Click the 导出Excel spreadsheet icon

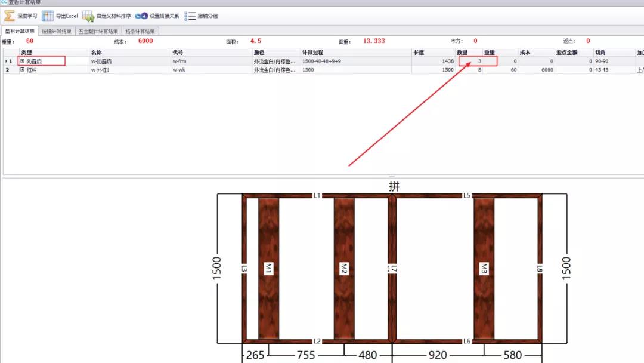point(48,16)
